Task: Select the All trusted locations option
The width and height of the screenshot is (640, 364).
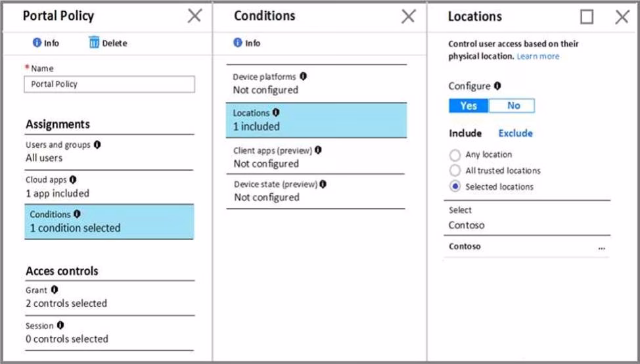Action: [455, 171]
